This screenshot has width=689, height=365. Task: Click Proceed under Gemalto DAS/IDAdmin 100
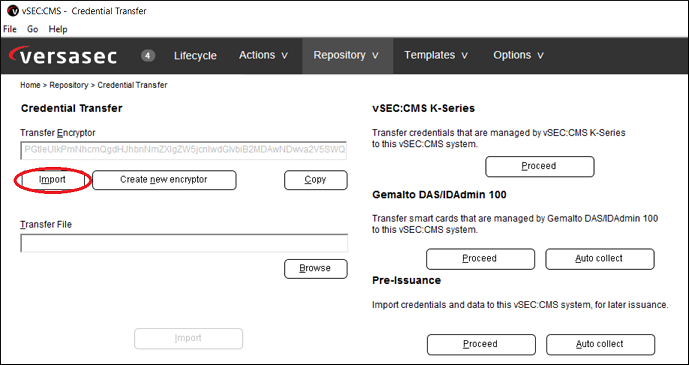click(480, 259)
